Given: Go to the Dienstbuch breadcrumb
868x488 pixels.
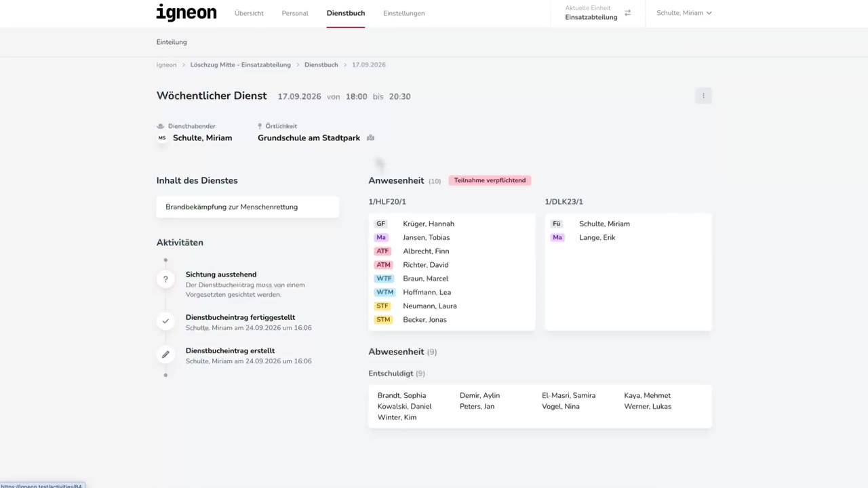Looking at the screenshot, I should [321, 65].
